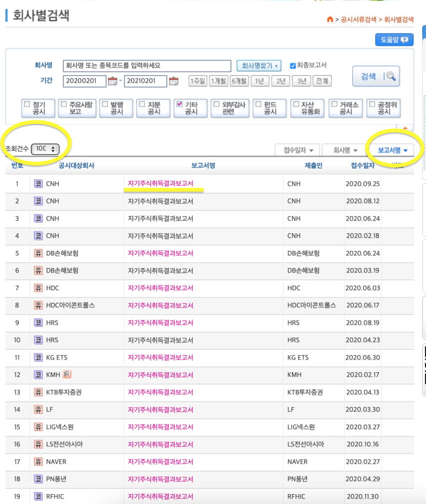Open NAVER 자기주식취득결과보고서 link
Screen dimensions: 426x504
pyautogui.click(x=160, y=462)
